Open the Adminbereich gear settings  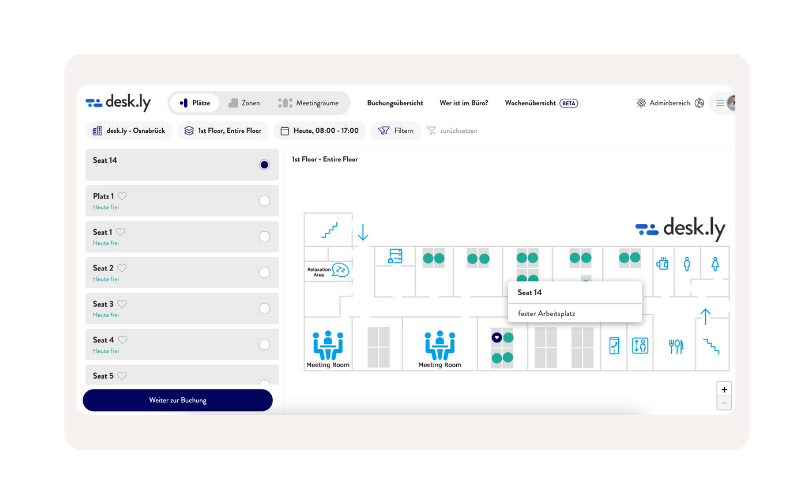[x=641, y=103]
